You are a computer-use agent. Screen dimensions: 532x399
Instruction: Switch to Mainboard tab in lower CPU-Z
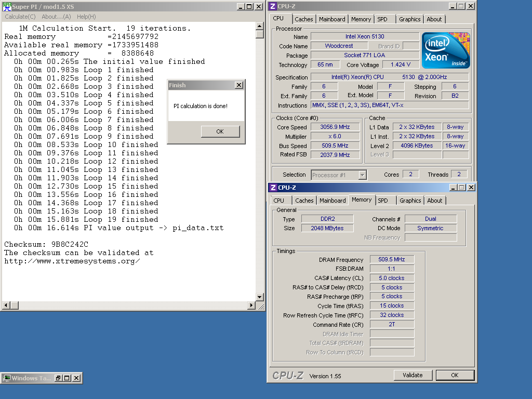pyautogui.click(x=332, y=201)
